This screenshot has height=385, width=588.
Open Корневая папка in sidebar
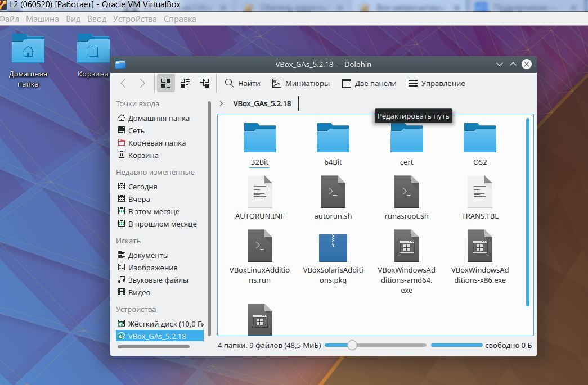[x=152, y=143]
